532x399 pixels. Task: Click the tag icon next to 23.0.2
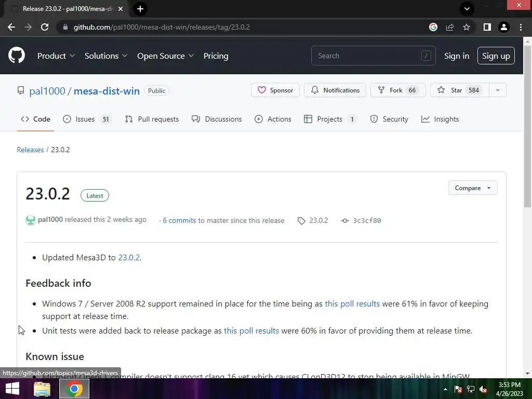point(301,221)
